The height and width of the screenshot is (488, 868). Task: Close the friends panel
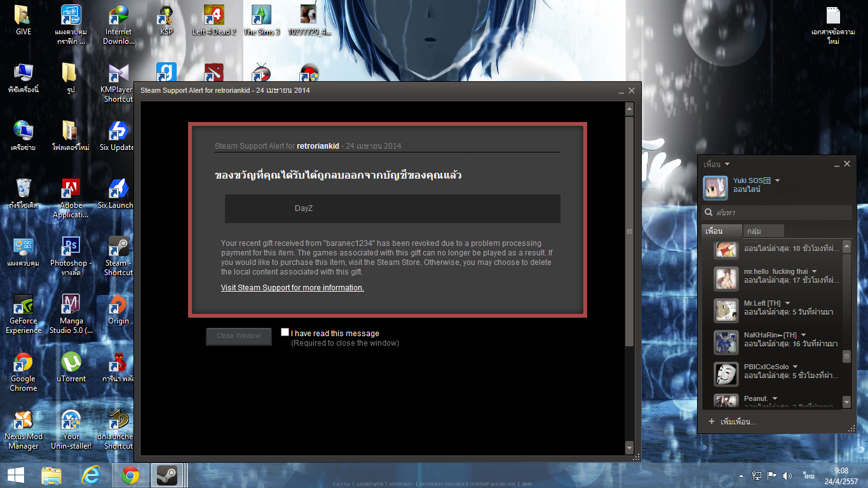pos(847,164)
